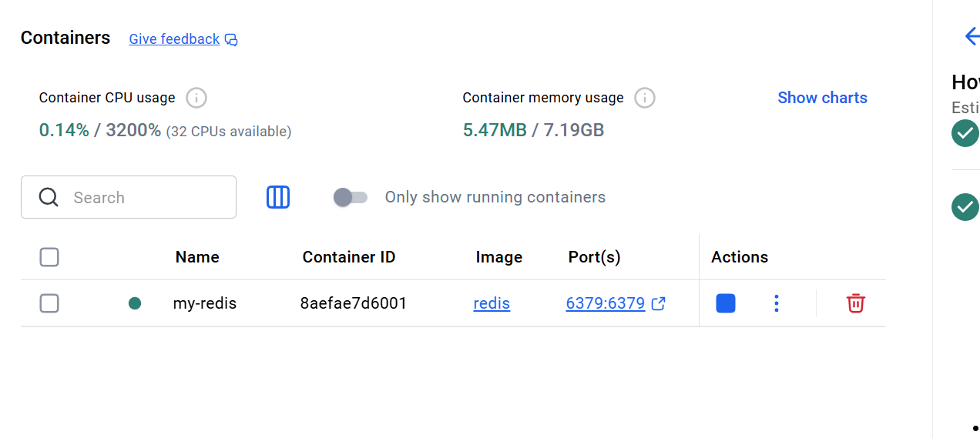Tick the my-redis row checkbox
980x438 pixels.
click(x=49, y=303)
